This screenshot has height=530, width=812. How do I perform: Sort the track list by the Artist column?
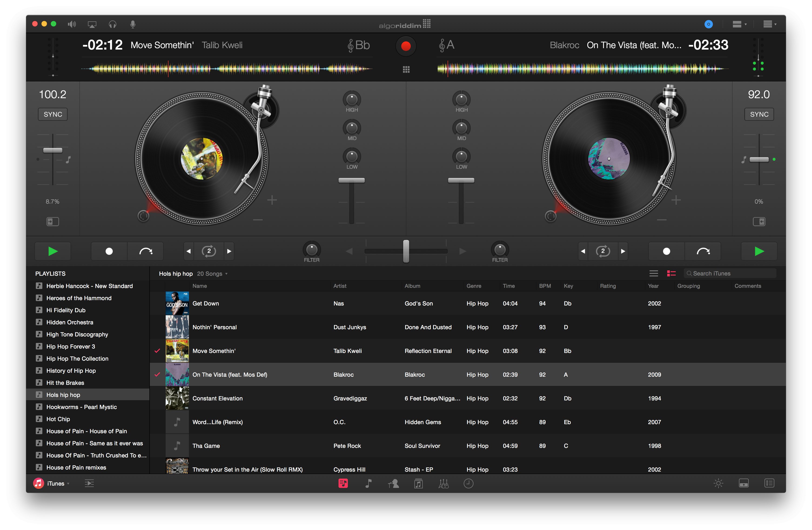(x=340, y=286)
